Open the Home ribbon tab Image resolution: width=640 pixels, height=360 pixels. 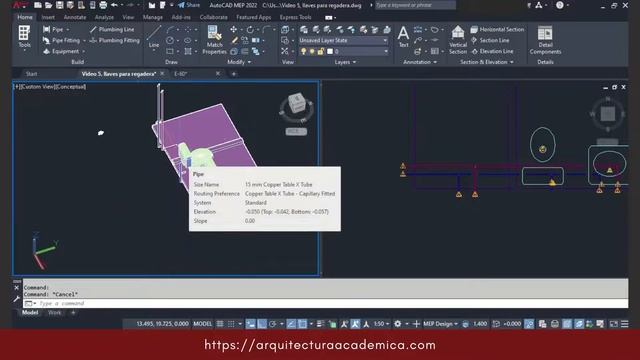25,17
